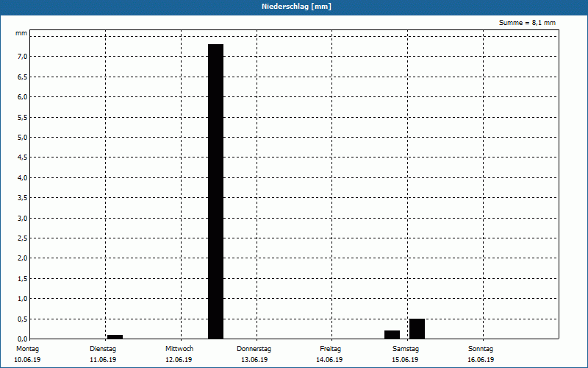
Task: Click the date 10.06.19
Action: click(x=27, y=360)
